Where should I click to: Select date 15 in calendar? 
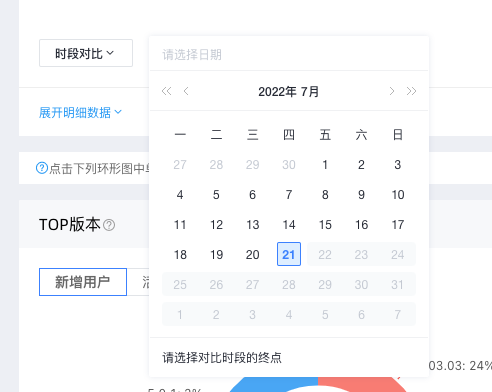pyautogui.click(x=325, y=225)
